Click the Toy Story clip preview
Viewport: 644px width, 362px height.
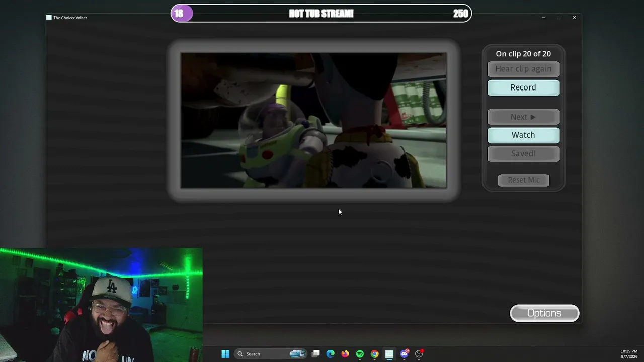pos(313,121)
